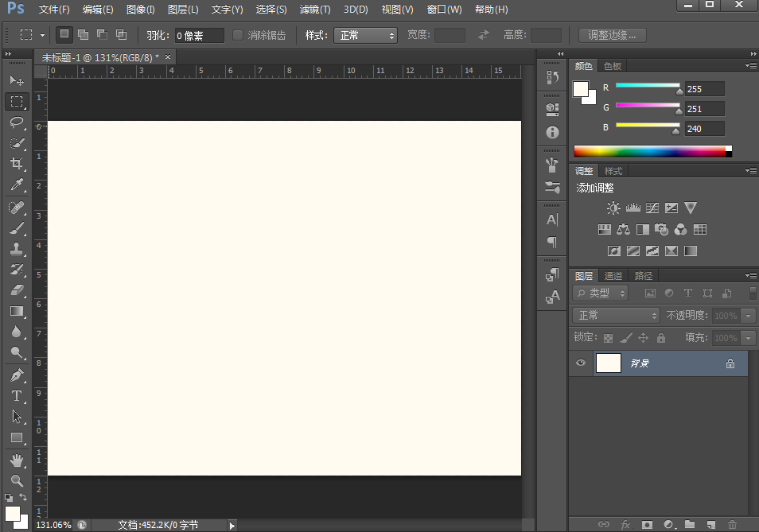Select the Gradient tool
Image resolution: width=759 pixels, height=532 pixels.
[x=17, y=310]
